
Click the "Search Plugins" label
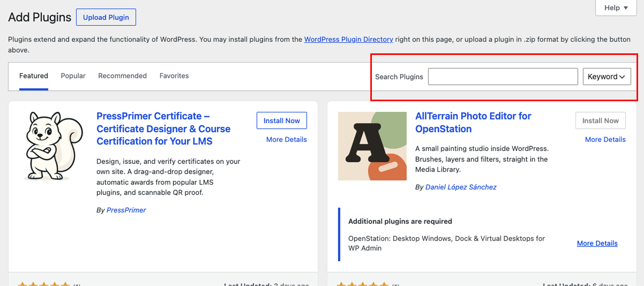coord(399,77)
